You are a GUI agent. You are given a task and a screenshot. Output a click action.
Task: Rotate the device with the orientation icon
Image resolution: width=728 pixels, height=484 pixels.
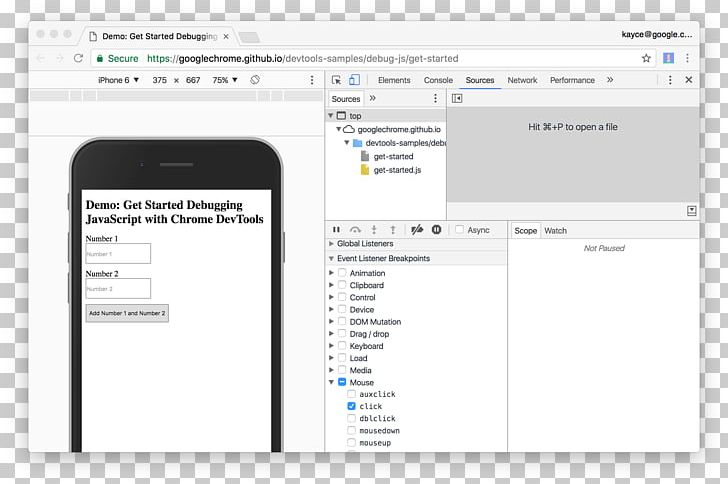(255, 80)
